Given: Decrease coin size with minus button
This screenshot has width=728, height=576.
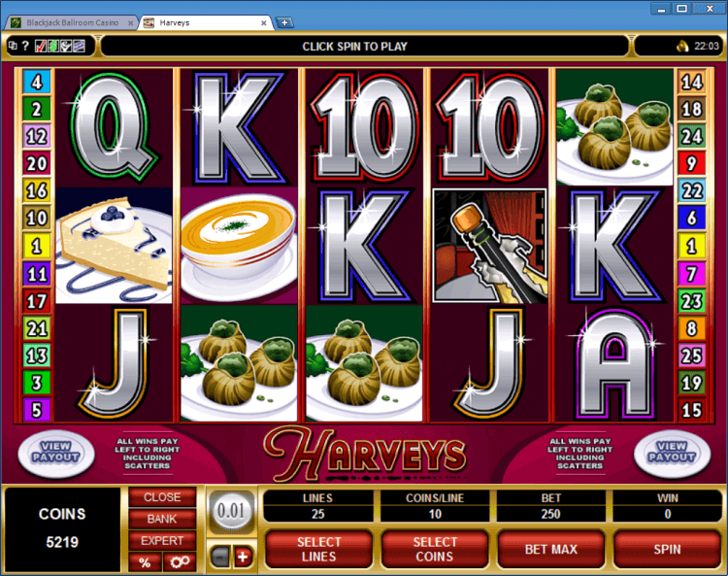Looking at the screenshot, I should [x=220, y=557].
